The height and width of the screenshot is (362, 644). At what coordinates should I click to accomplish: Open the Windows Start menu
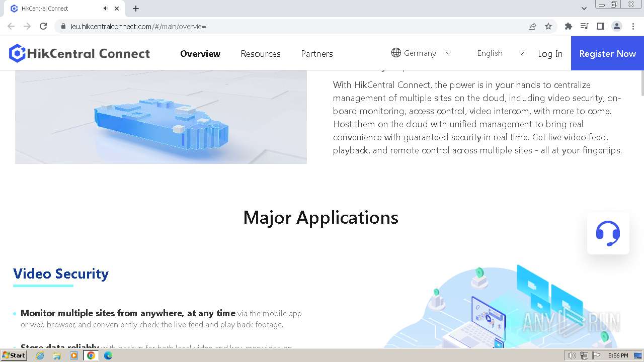(x=14, y=355)
